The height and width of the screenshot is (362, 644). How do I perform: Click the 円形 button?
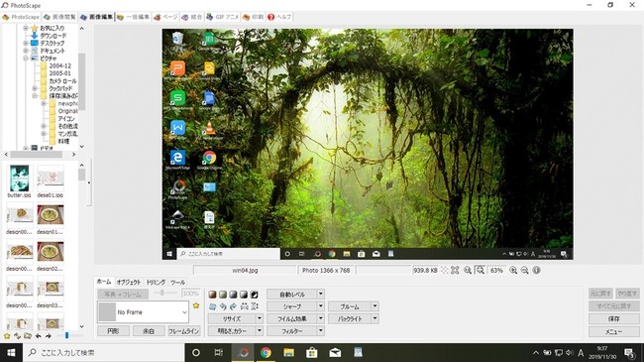click(x=113, y=330)
